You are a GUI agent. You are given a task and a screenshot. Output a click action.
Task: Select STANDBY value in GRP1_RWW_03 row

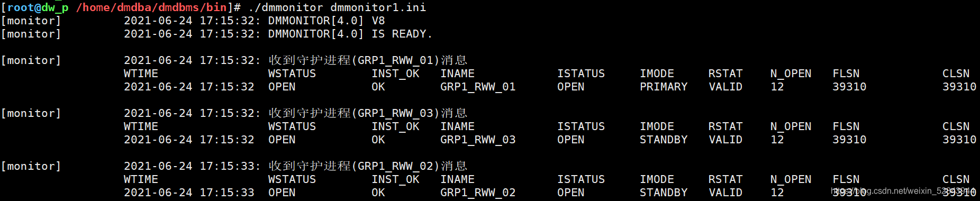pyautogui.click(x=664, y=140)
